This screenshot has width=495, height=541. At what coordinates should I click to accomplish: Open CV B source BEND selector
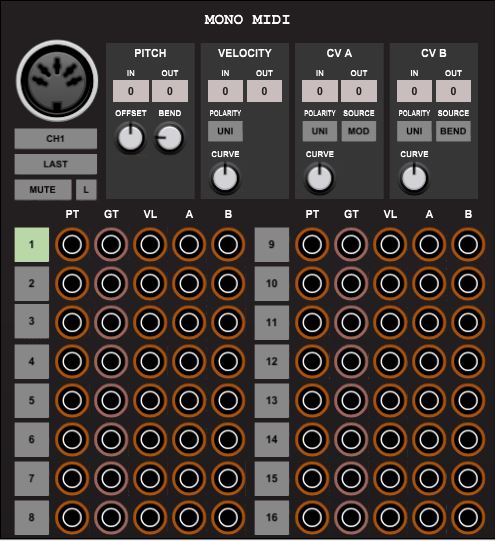[453, 131]
